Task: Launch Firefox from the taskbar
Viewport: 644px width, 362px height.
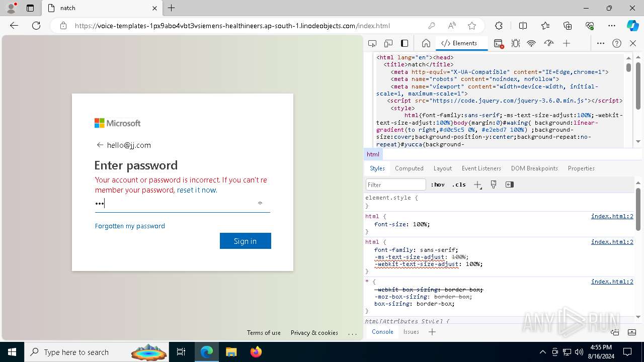Action: pyautogui.click(x=256, y=352)
